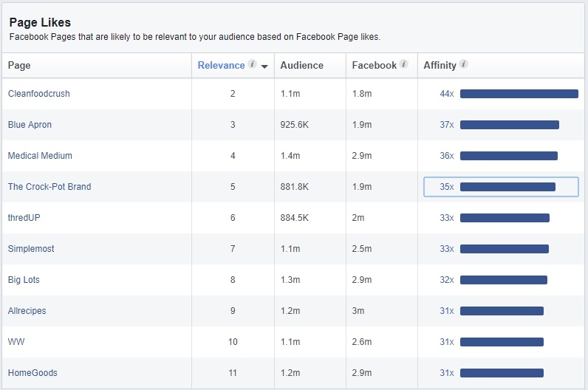Click the 2m Facebook value

click(x=358, y=217)
